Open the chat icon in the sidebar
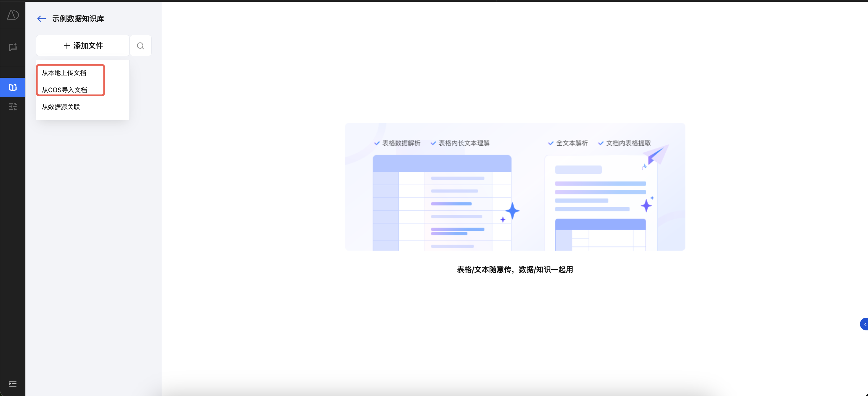868x396 pixels. pyautogui.click(x=13, y=47)
